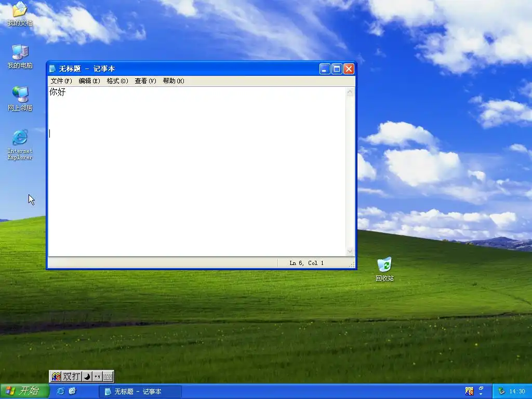
Task: Open 我的文档 desktop icon
Action: tap(20, 14)
